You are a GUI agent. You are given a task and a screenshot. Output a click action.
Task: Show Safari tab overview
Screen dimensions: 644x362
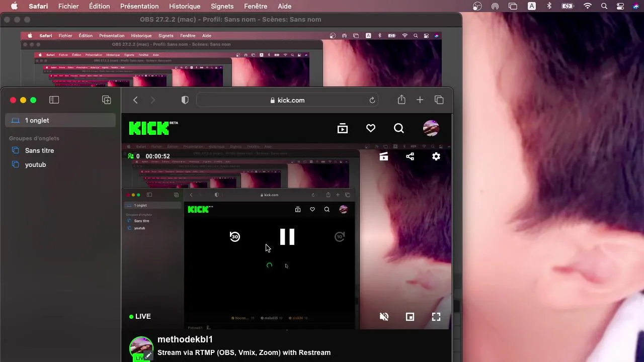pyautogui.click(x=439, y=100)
